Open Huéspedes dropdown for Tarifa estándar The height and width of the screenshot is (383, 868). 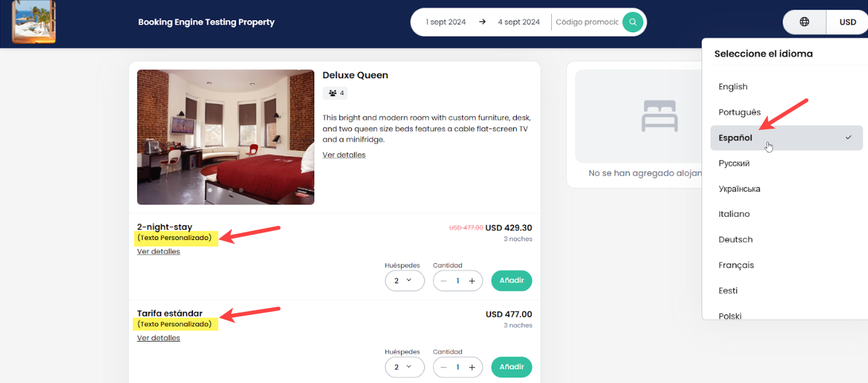click(x=404, y=367)
